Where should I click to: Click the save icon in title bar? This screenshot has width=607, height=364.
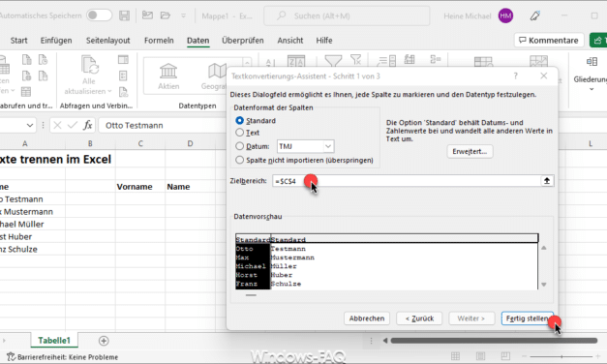click(124, 15)
